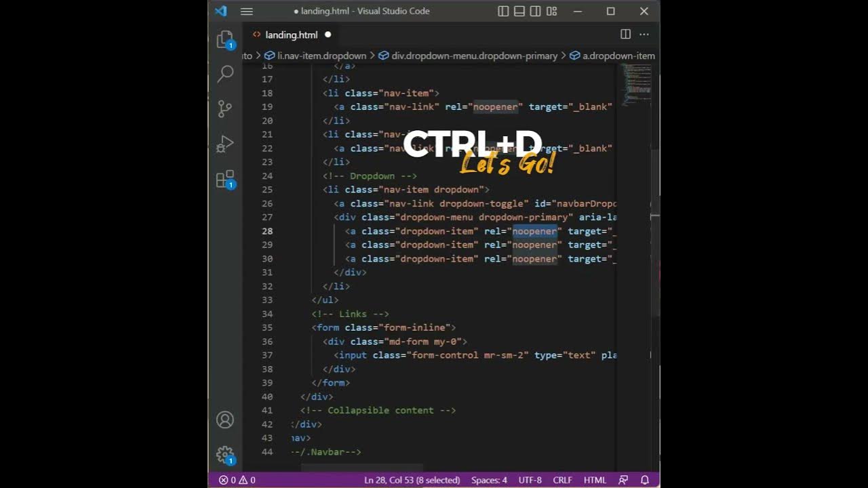The image size is (868, 488).
Task: Click the selected noopener on line 28
Action: 534,231
